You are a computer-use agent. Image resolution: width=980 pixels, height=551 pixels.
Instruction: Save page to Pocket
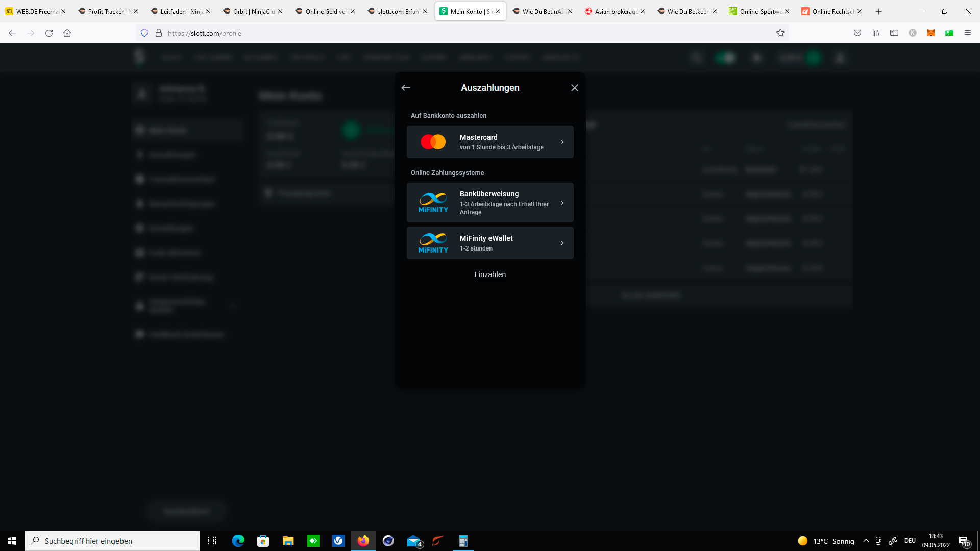[857, 33]
